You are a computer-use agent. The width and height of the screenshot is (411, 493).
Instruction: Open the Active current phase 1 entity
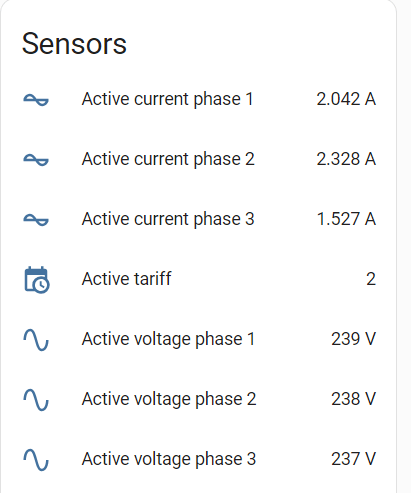pyautogui.click(x=167, y=99)
